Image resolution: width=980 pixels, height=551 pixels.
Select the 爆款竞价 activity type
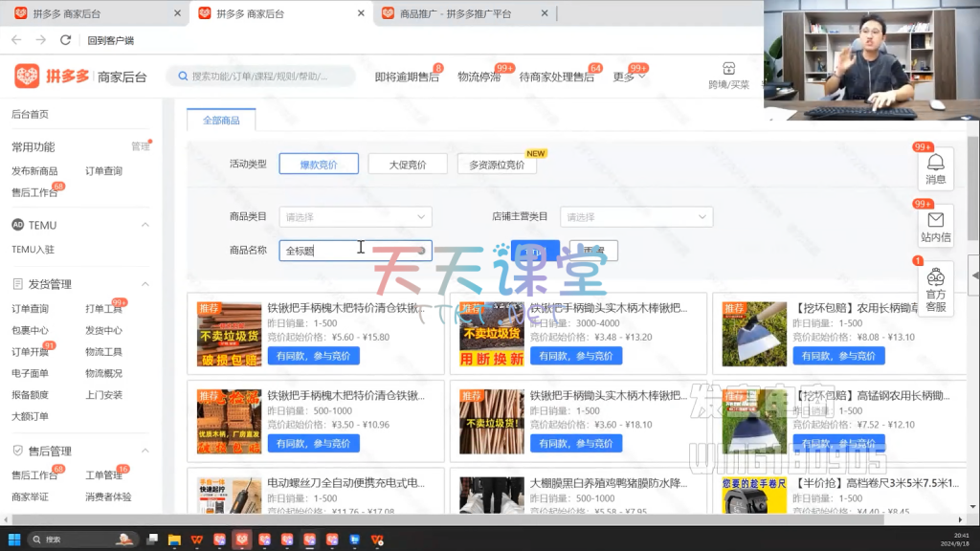(x=319, y=165)
